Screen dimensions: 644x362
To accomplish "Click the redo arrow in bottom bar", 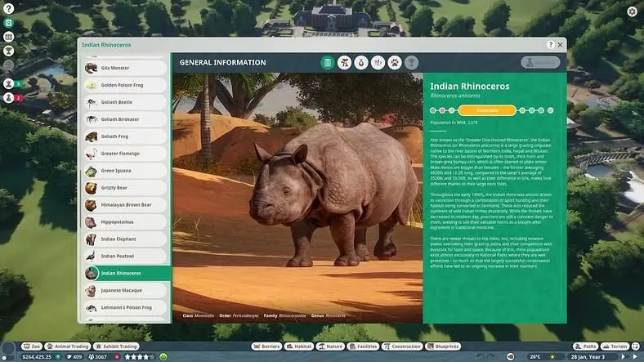I will pyautogui.click(x=491, y=356).
